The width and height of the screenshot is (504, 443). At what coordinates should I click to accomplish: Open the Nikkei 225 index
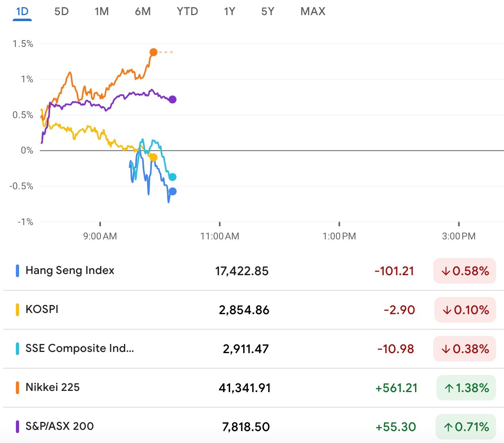tap(52, 387)
